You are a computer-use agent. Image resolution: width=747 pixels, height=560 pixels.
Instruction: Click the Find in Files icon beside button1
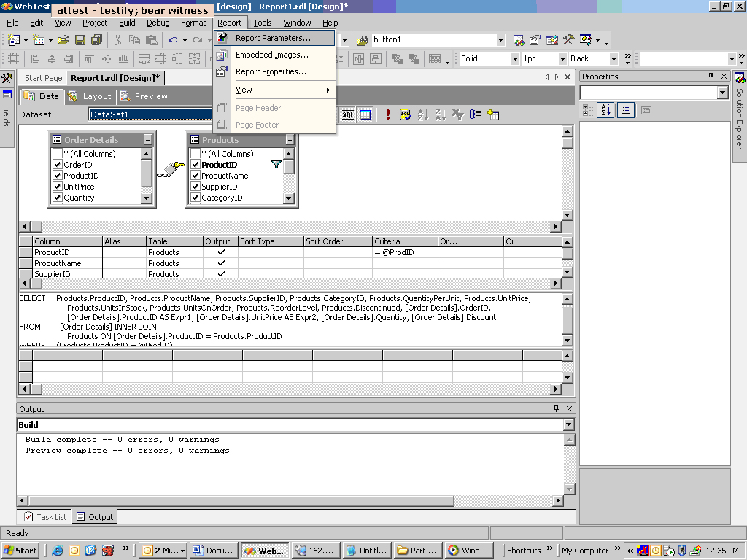362,40
